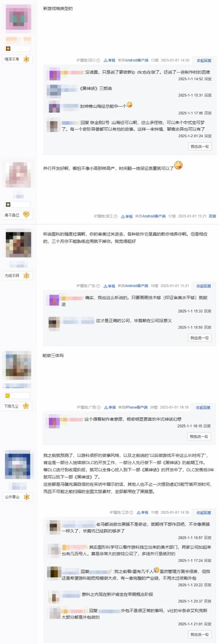Click the 举报 report icon on floor 13
Image resolution: width=219 pixels, height=644 pixels.
(106, 61)
